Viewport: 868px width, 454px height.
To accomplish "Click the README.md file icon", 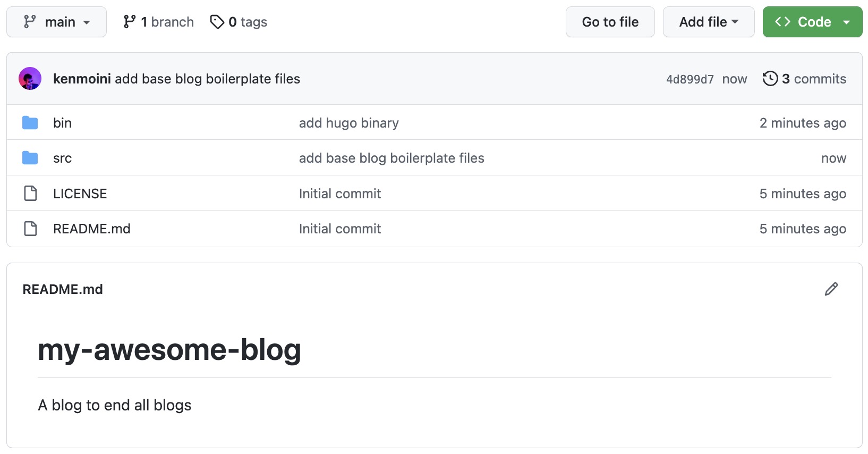I will click(30, 229).
